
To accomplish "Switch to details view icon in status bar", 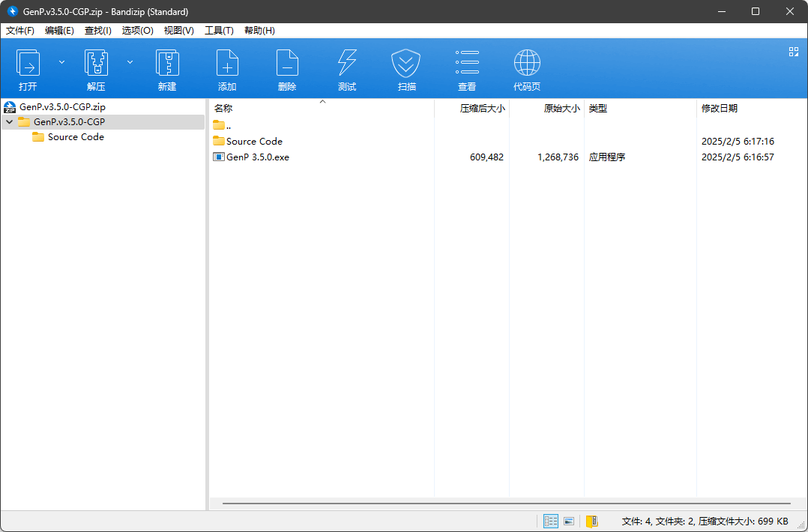I will click(550, 522).
